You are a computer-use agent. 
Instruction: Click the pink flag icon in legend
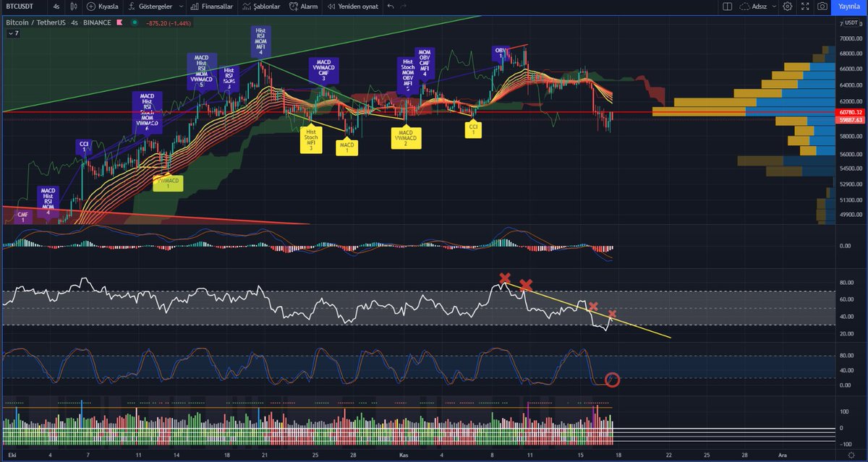pos(121,22)
